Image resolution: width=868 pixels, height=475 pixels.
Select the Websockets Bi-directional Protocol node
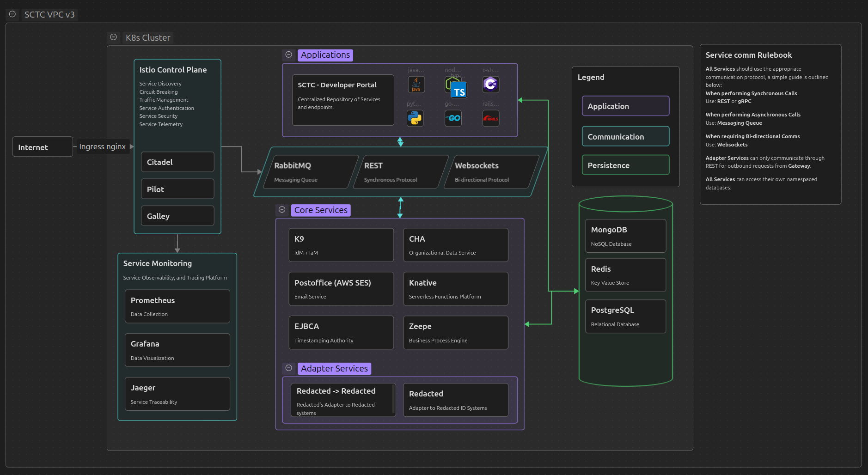coord(491,172)
